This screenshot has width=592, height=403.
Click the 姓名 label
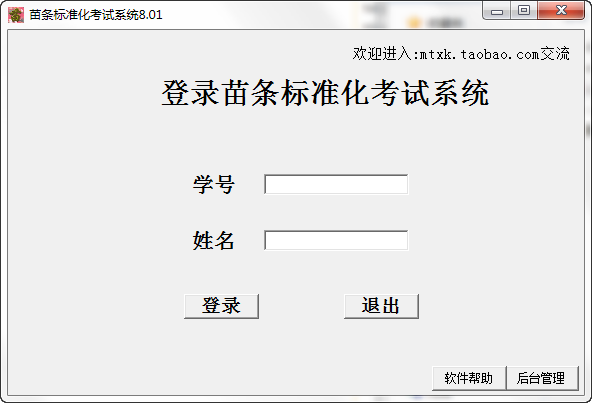tap(214, 241)
